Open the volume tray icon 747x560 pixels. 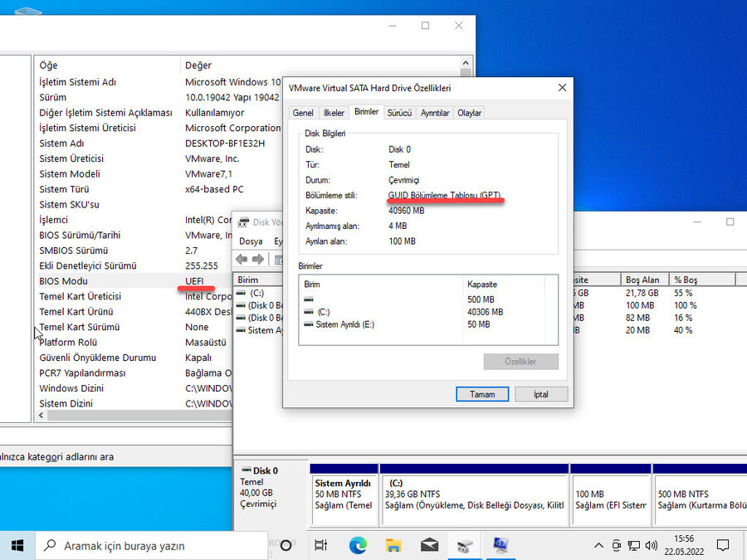coord(652,545)
